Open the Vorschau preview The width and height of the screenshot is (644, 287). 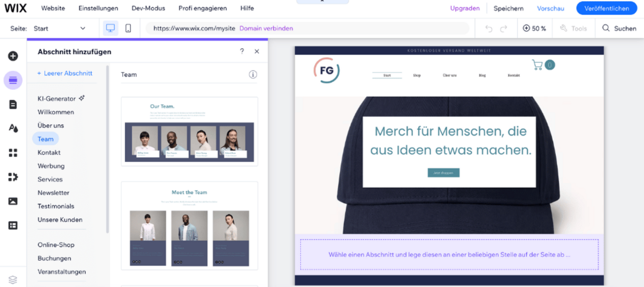(551, 8)
